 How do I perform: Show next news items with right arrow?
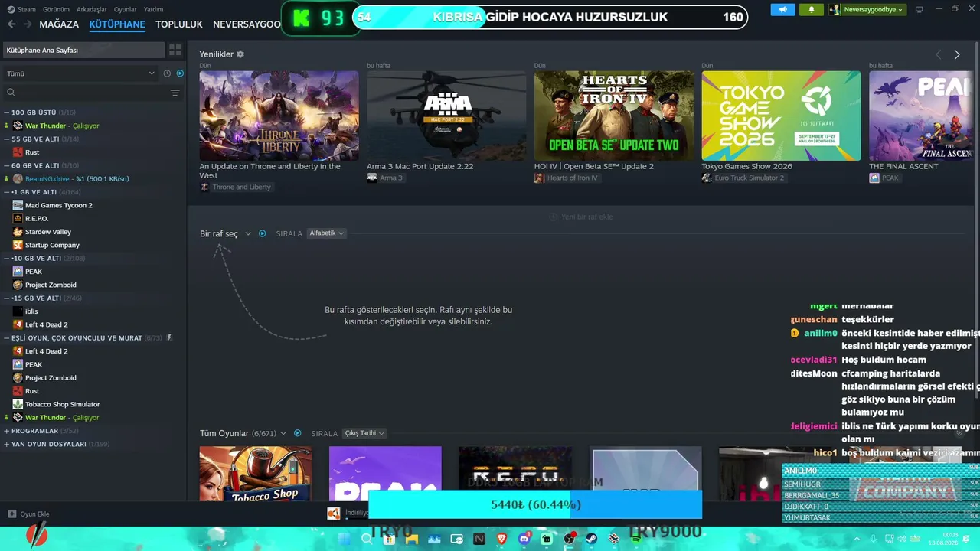click(x=957, y=54)
